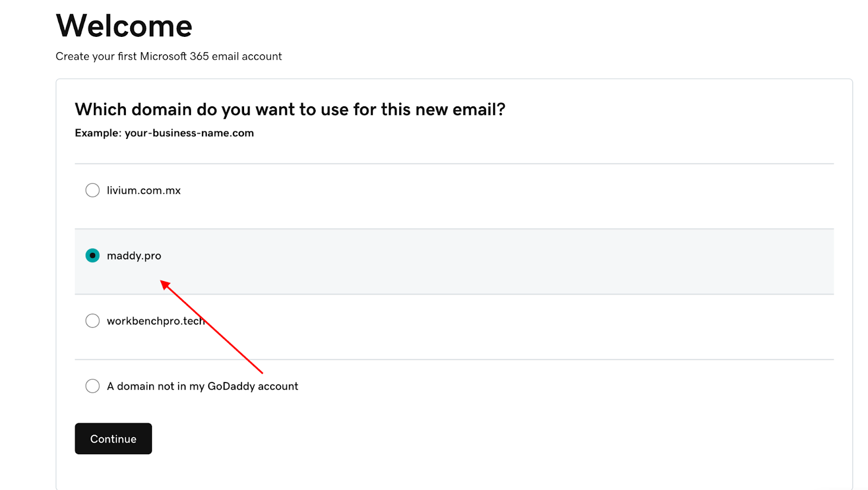Select the livium.com.mx radio button

click(93, 190)
